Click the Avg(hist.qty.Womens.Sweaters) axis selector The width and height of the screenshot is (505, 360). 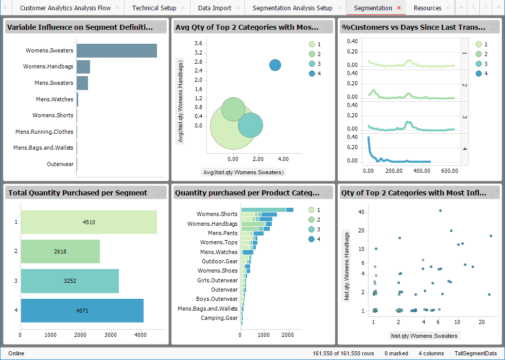pyautogui.click(x=243, y=172)
